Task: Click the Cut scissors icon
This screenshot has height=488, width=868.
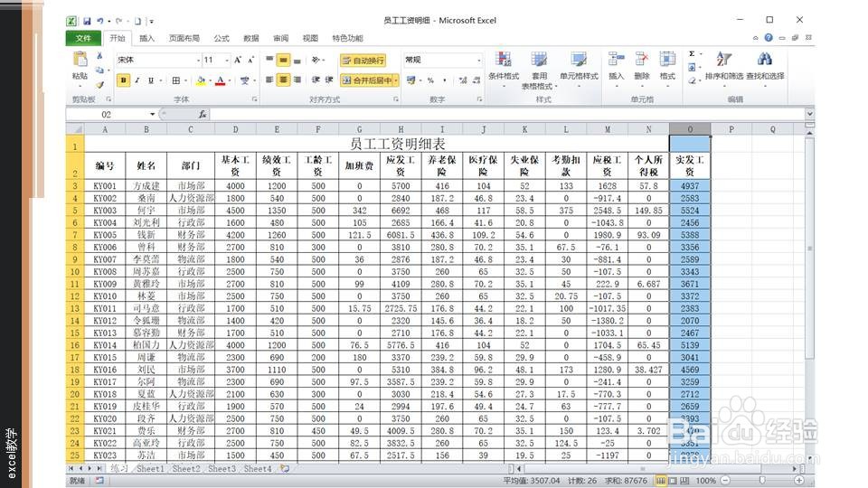Action: click(99, 56)
